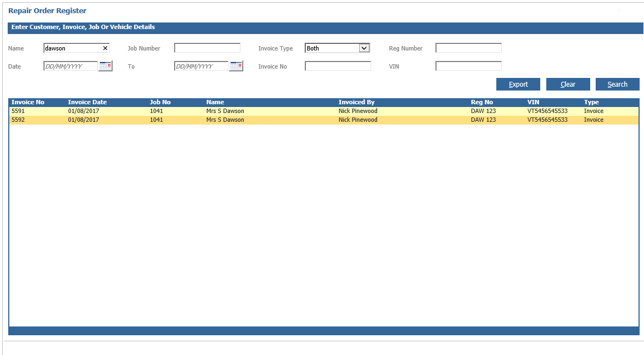Sort by the Type column header

click(591, 102)
